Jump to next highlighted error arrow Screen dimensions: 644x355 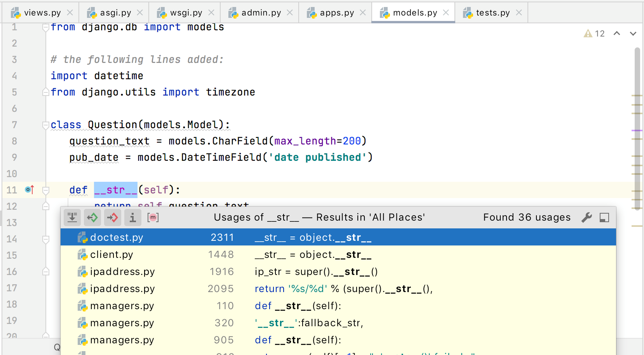[633, 34]
